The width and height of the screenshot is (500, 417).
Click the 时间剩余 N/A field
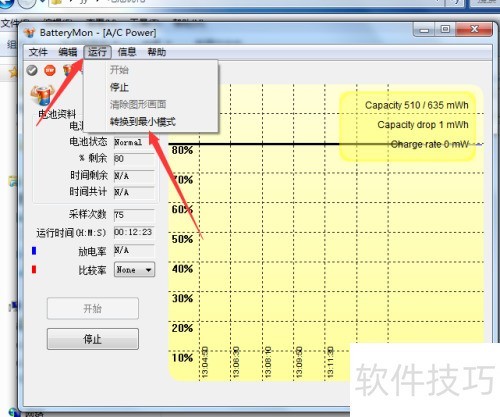pos(134,176)
